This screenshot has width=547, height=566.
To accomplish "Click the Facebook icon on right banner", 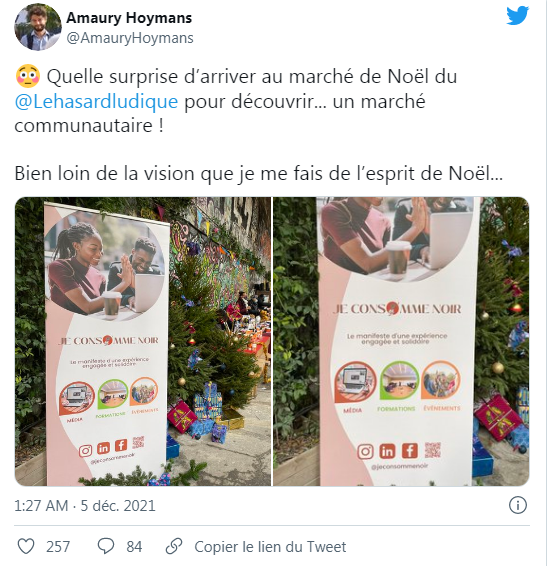I will pos(410,450).
